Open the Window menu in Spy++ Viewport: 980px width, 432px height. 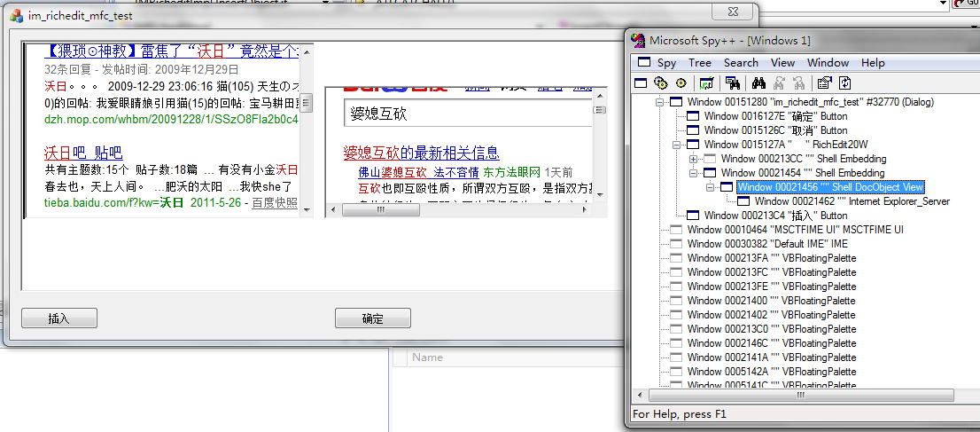click(828, 63)
